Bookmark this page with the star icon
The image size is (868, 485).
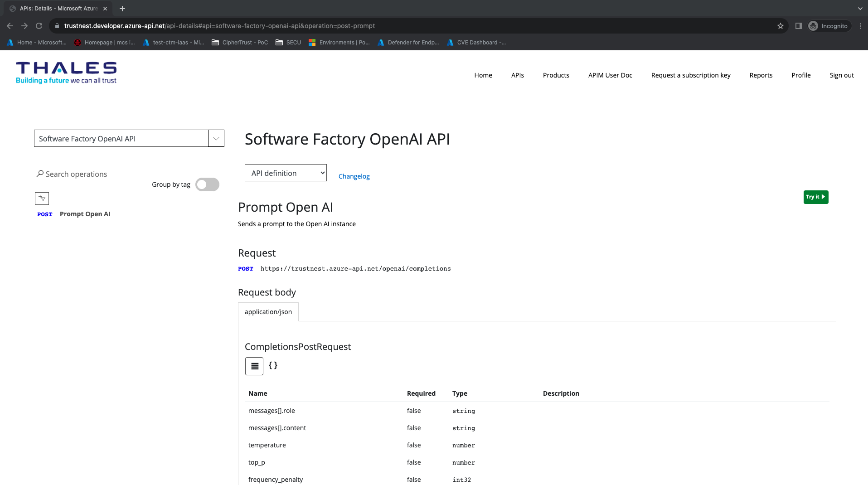(x=781, y=26)
